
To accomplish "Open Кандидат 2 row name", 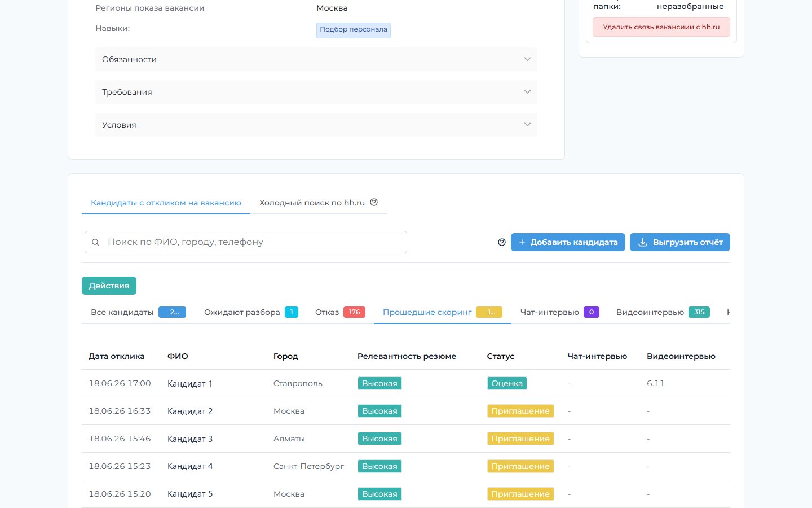I will coord(190,411).
